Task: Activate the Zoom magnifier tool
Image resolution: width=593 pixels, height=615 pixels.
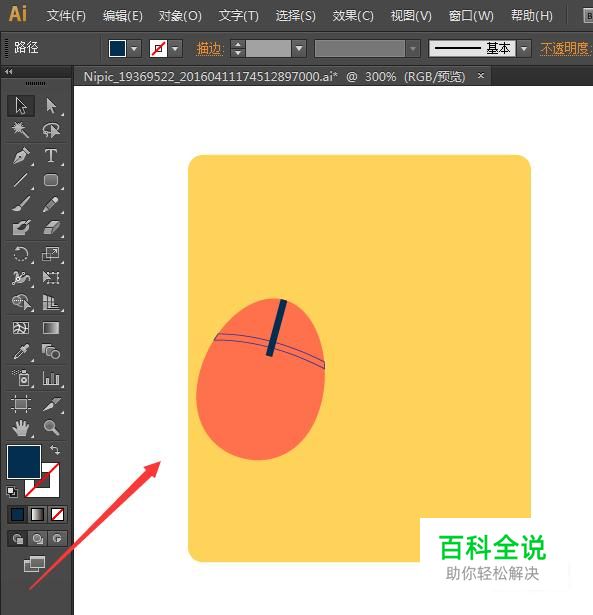Action: 51,428
